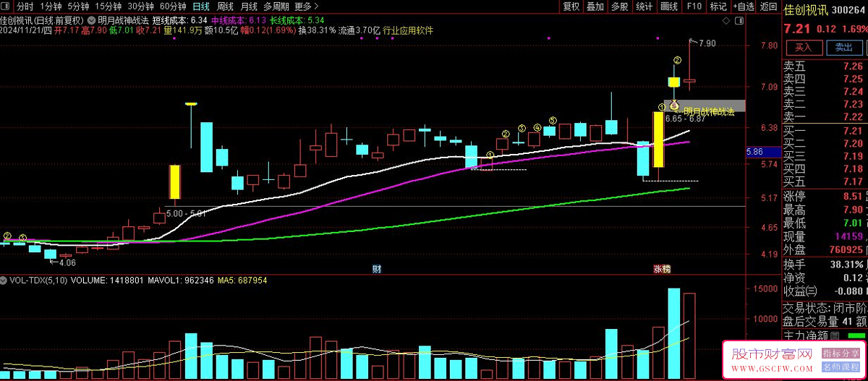The height and width of the screenshot is (381, 868).
Task: Open F10 company information
Action: (694, 7)
